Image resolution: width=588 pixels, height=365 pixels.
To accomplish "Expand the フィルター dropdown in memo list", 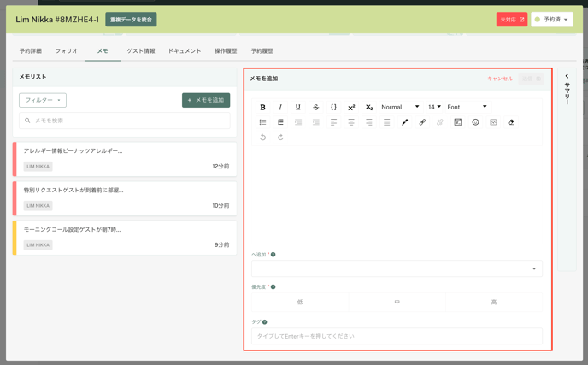I will (x=43, y=100).
